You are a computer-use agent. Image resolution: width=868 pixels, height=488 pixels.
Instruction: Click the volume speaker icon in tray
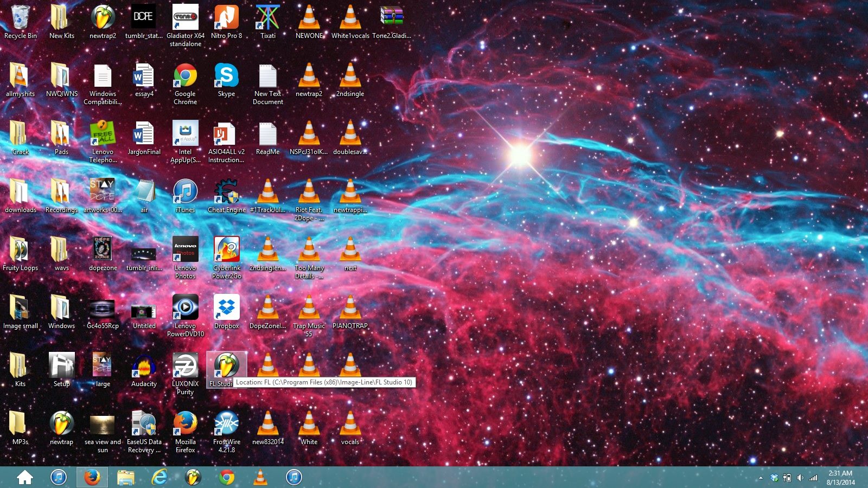800,478
